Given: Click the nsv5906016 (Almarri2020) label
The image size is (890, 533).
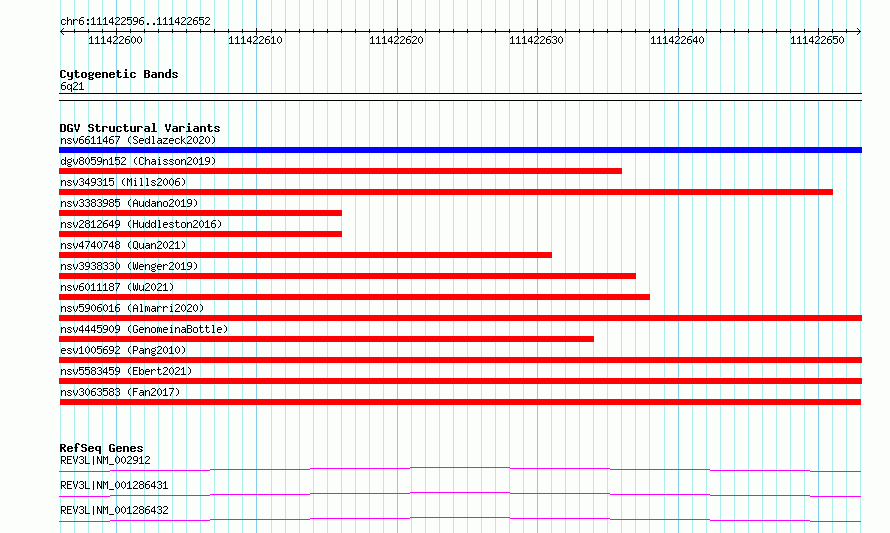Looking at the screenshot, I should click(x=132, y=308).
